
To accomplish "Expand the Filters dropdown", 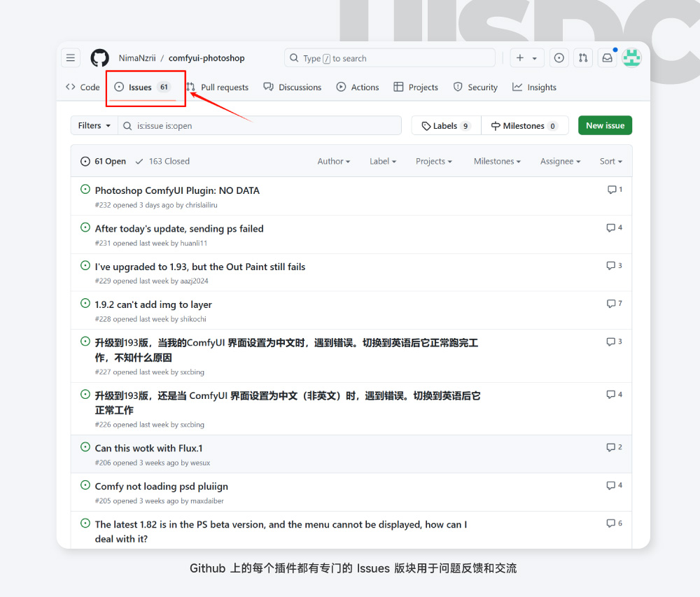I will click(x=94, y=125).
